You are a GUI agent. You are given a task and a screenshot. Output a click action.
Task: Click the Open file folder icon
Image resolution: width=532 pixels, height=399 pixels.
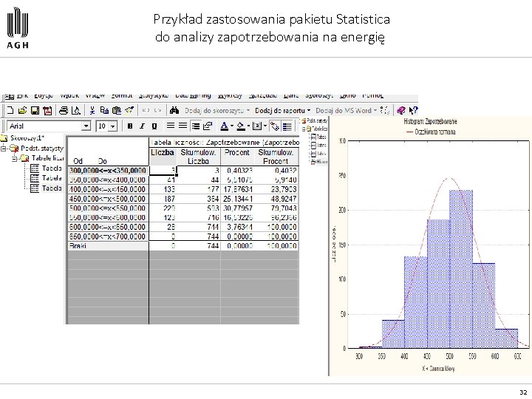22,110
